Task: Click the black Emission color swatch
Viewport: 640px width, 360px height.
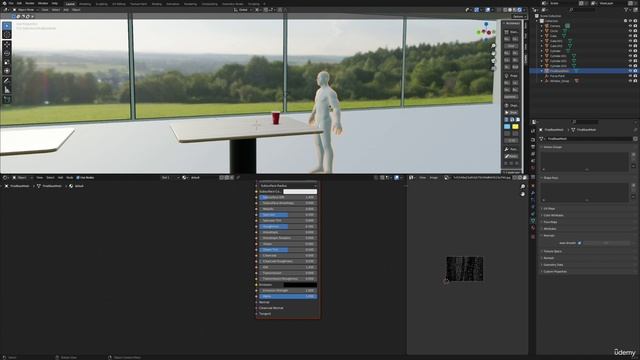Action: (x=300, y=284)
